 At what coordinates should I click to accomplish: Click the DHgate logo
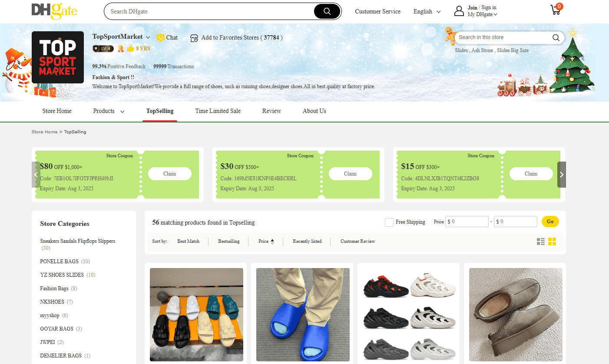(54, 11)
